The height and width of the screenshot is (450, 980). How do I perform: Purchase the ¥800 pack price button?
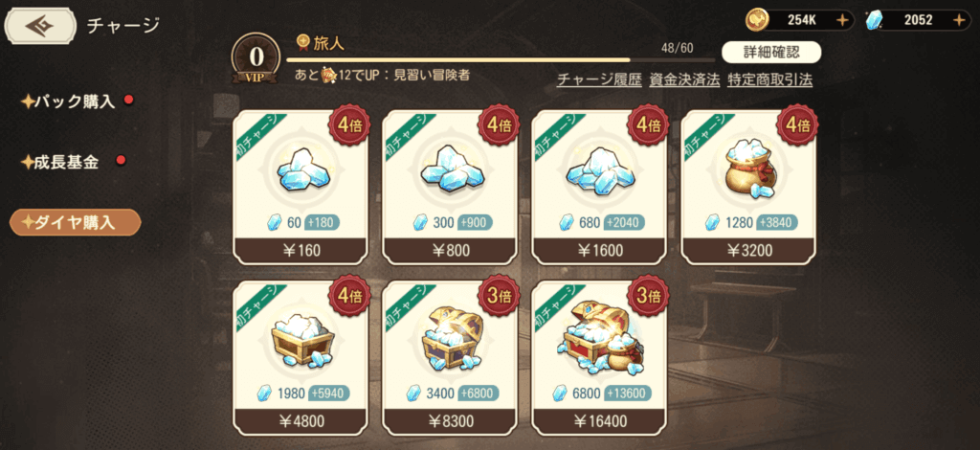point(450,251)
